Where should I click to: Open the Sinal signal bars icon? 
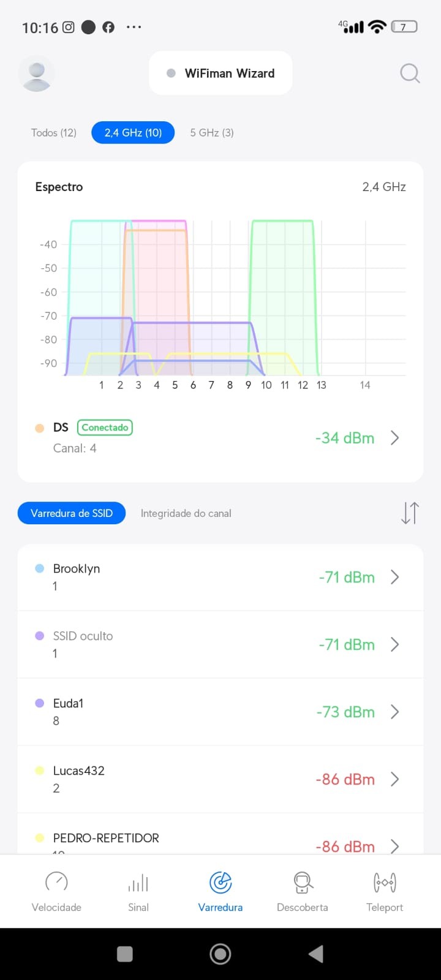[138, 883]
